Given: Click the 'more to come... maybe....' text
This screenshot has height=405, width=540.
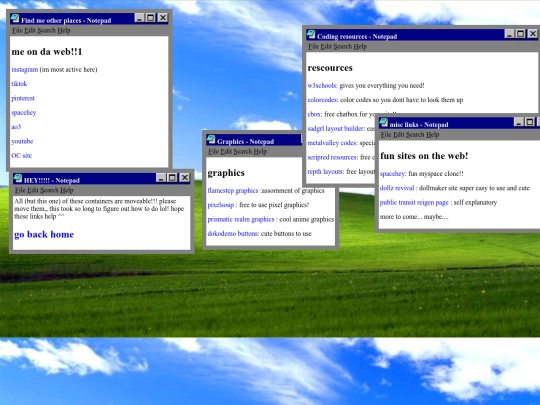Looking at the screenshot, I should coord(414,217).
